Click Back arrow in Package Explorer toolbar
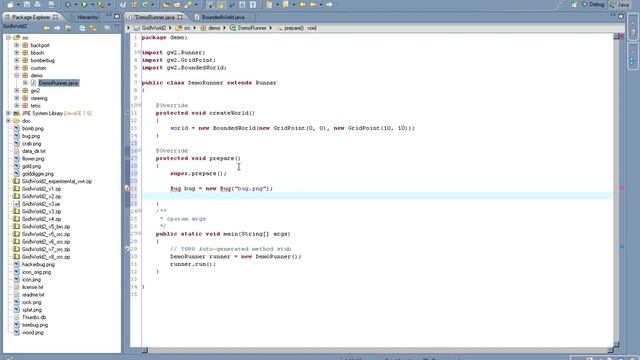The width and height of the screenshot is (640, 360). tap(47, 28)
